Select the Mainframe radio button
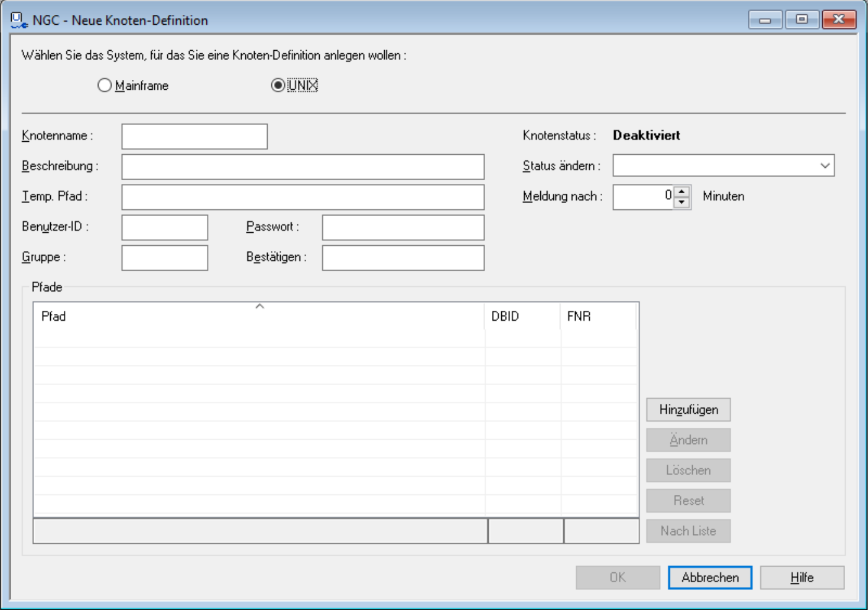Viewport: 868px width, 610px height. click(105, 85)
